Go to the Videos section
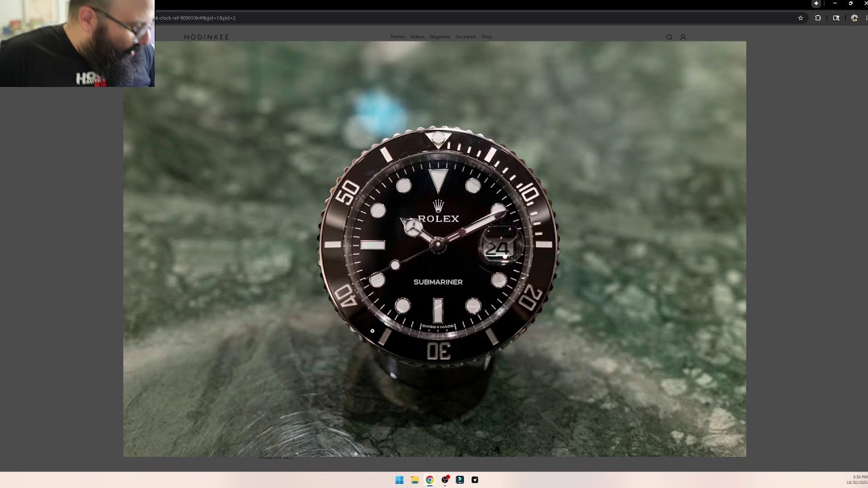Screen dimensions: 868x488 click(x=417, y=37)
